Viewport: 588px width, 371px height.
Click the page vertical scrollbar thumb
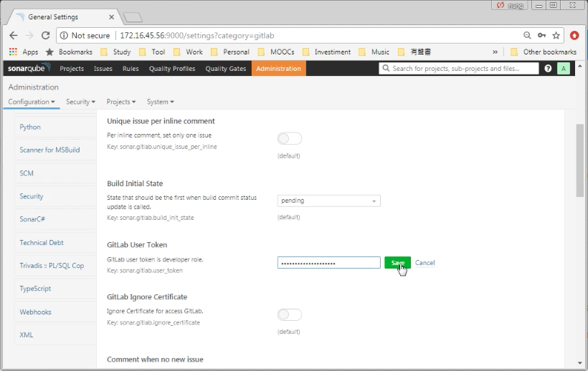point(579,160)
